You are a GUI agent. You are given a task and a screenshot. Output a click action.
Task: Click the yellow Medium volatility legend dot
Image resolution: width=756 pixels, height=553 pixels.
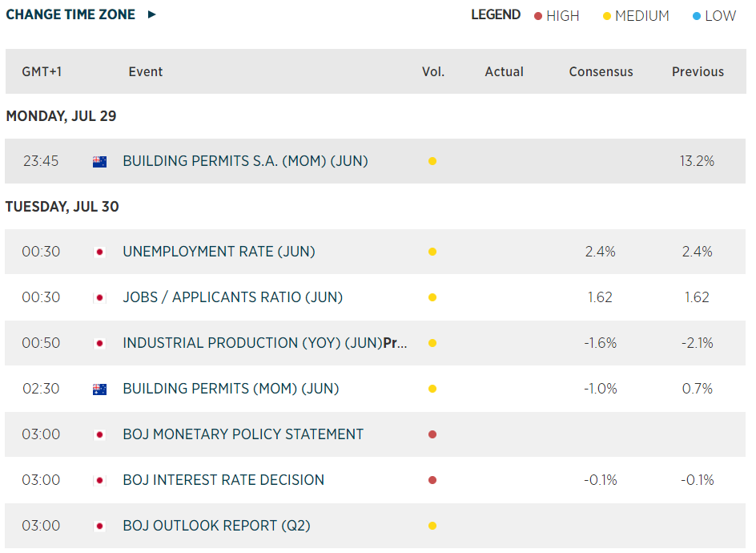click(x=607, y=16)
